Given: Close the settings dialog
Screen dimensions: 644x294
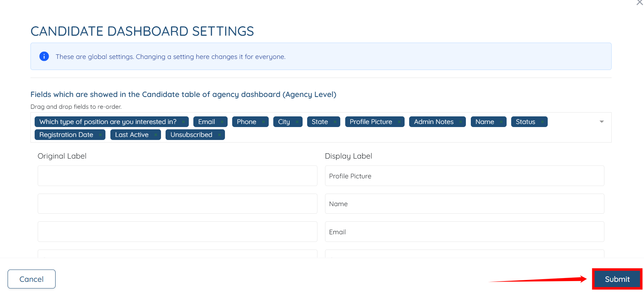Looking at the screenshot, I should tap(639, 3).
